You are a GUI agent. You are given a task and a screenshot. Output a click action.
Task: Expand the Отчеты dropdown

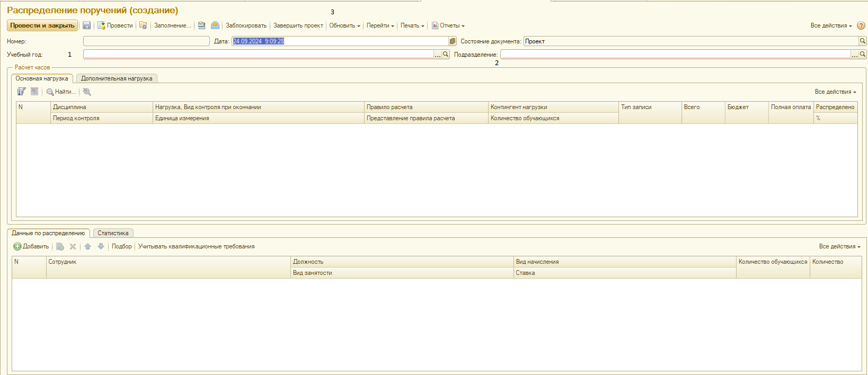tap(448, 25)
